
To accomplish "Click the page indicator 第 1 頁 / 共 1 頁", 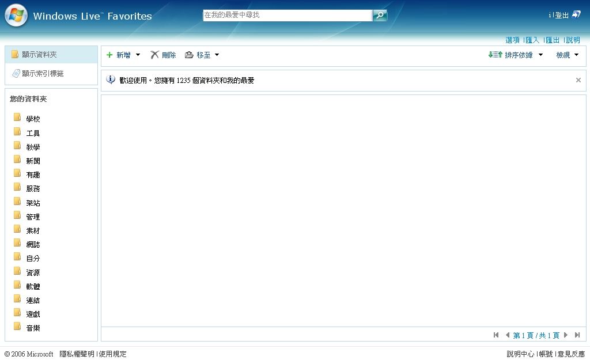I will coord(536,335).
